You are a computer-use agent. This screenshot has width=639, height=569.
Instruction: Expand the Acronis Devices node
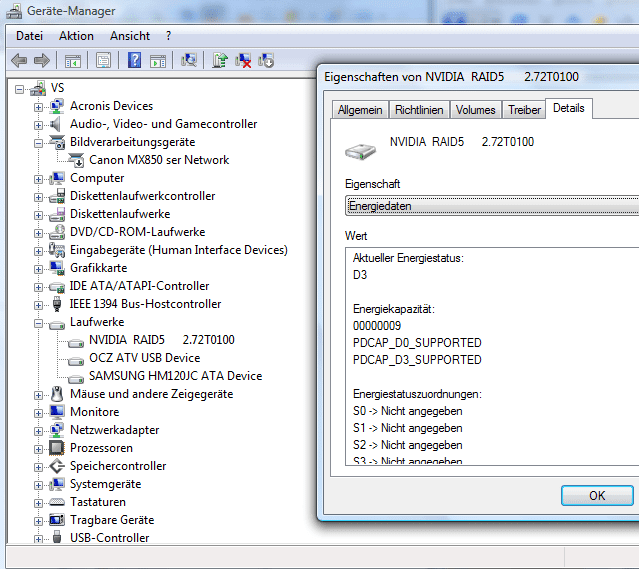[38, 107]
